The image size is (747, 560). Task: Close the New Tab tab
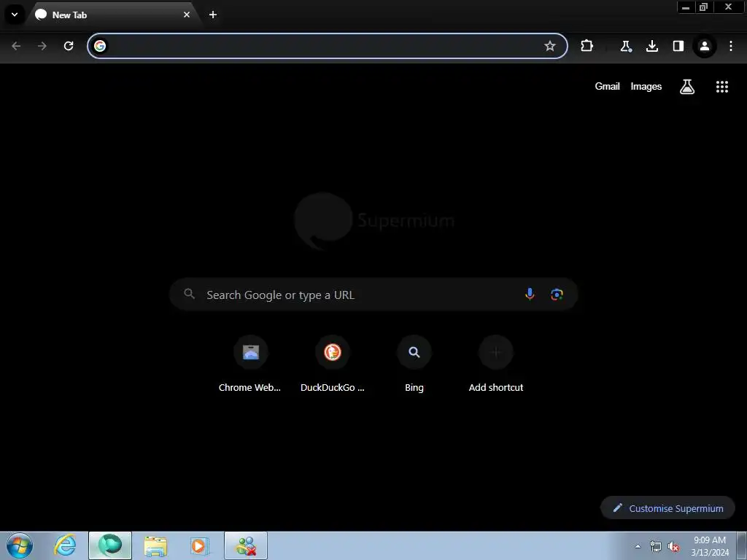pos(187,15)
